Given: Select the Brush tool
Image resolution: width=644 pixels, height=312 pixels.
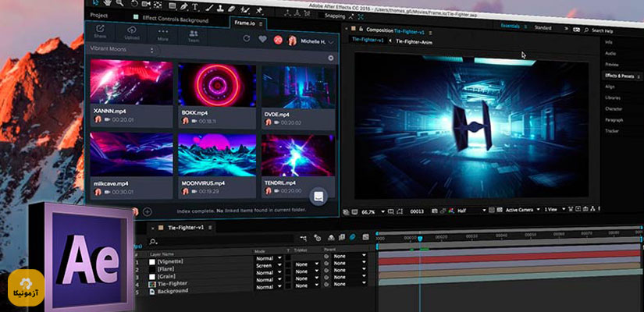Looking at the screenshot, I should [209, 8].
